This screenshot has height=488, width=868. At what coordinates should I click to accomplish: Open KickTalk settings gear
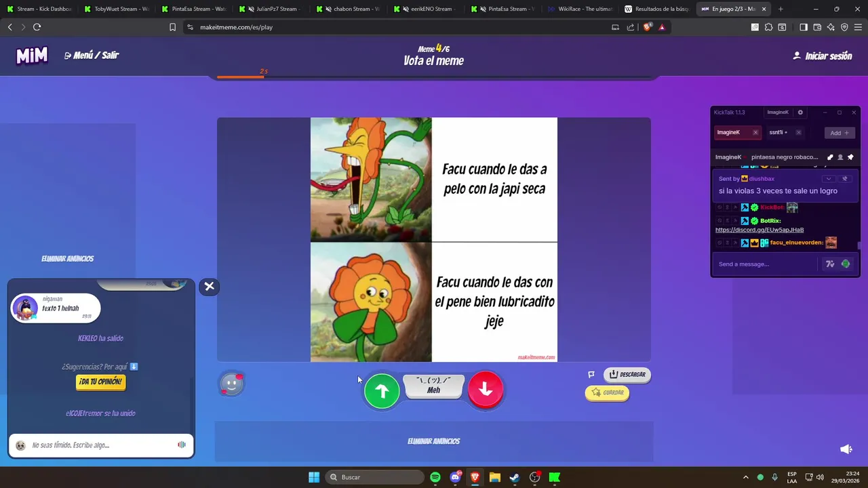[x=800, y=113]
